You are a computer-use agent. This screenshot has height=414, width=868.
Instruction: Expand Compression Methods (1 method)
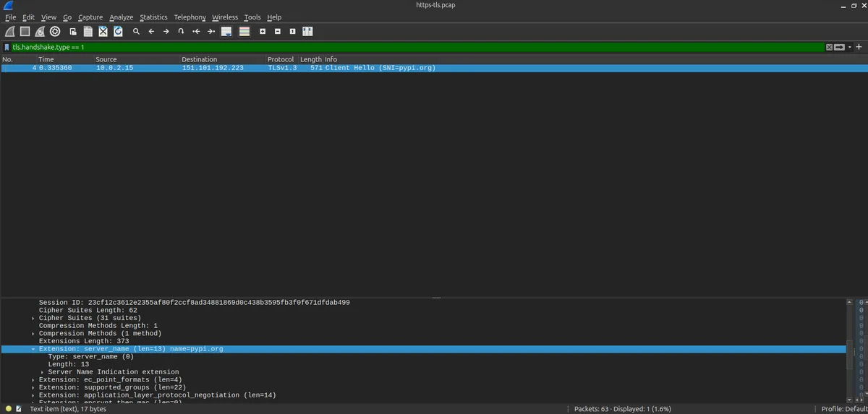click(x=33, y=334)
